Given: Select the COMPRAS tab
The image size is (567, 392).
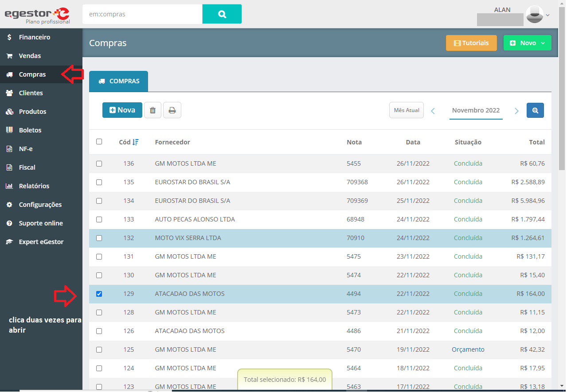Looking at the screenshot, I should click(118, 82).
